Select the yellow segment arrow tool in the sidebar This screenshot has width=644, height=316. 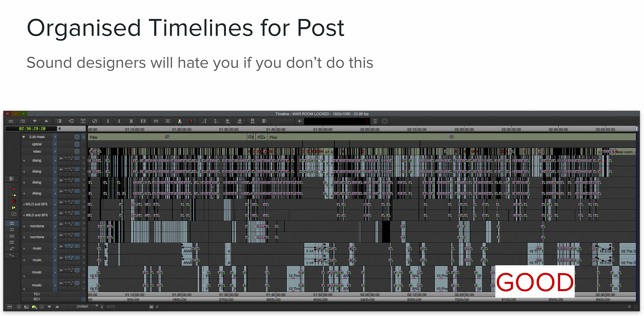[x=13, y=195]
